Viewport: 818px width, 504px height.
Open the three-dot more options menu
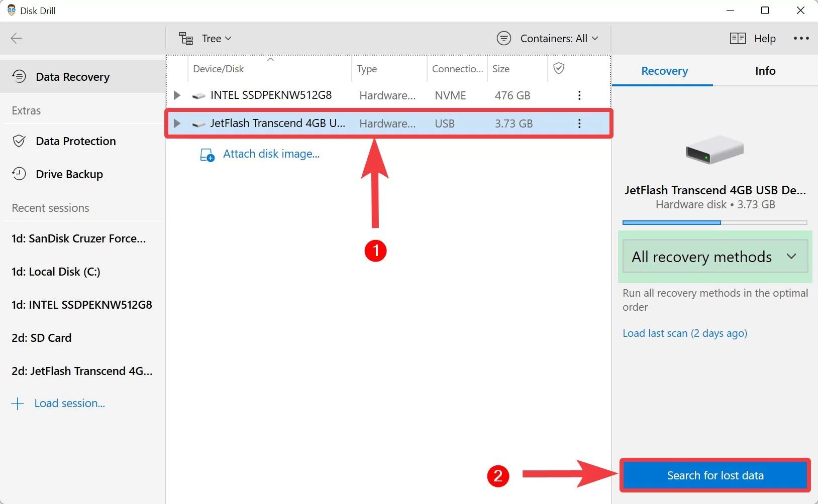point(801,38)
